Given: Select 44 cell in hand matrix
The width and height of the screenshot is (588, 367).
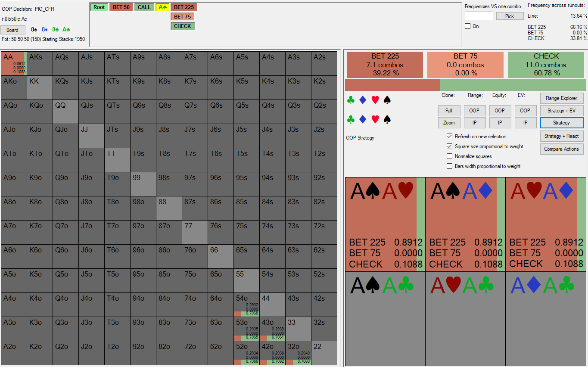Looking at the screenshot, I should point(272,305).
